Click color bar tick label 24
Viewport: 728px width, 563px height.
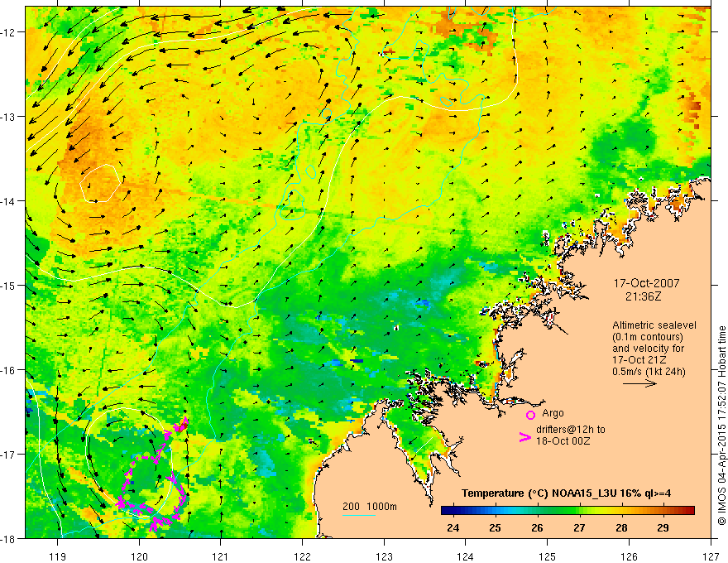click(453, 527)
